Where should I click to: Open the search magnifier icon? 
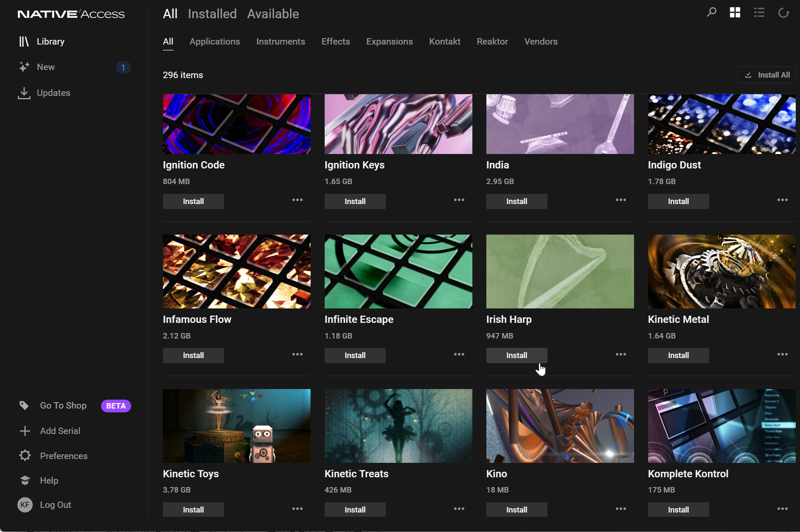(x=711, y=12)
